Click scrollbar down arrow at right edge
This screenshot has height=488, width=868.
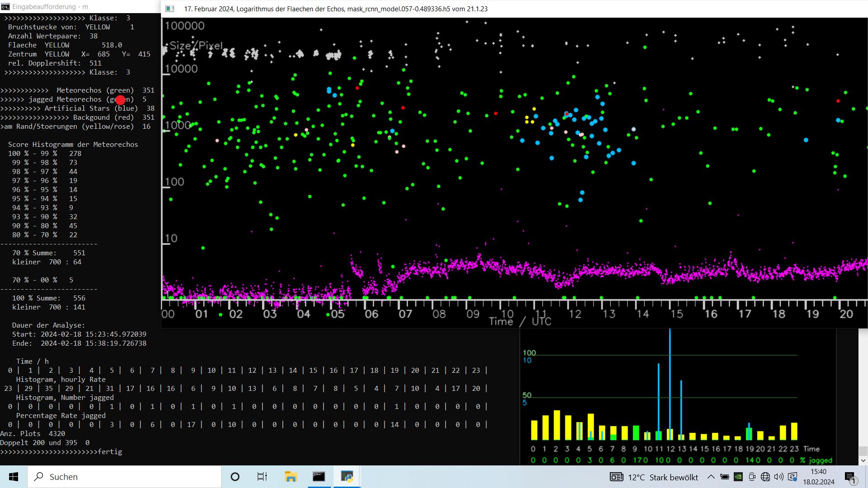863,460
